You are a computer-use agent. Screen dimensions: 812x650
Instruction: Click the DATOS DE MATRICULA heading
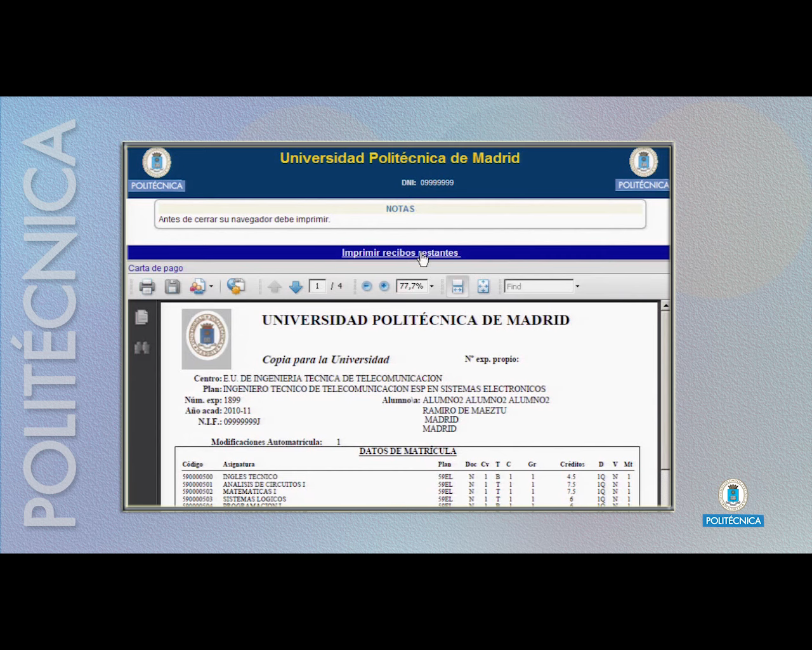[x=408, y=451]
